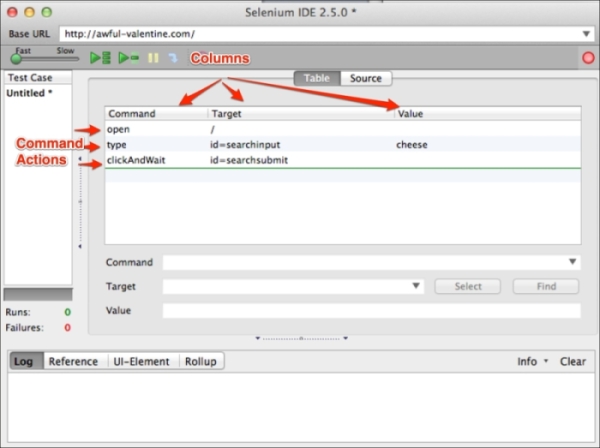Select the Untitled * test case
The image size is (600, 448).
[29, 93]
